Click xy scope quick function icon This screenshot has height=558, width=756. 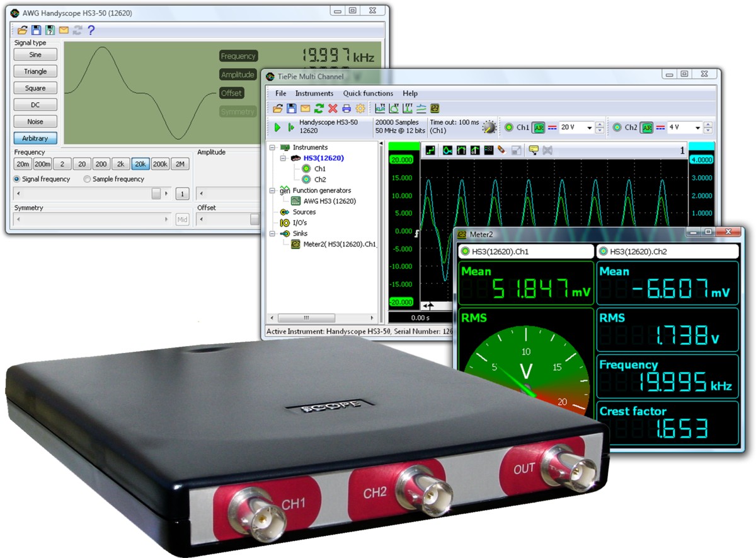394,108
